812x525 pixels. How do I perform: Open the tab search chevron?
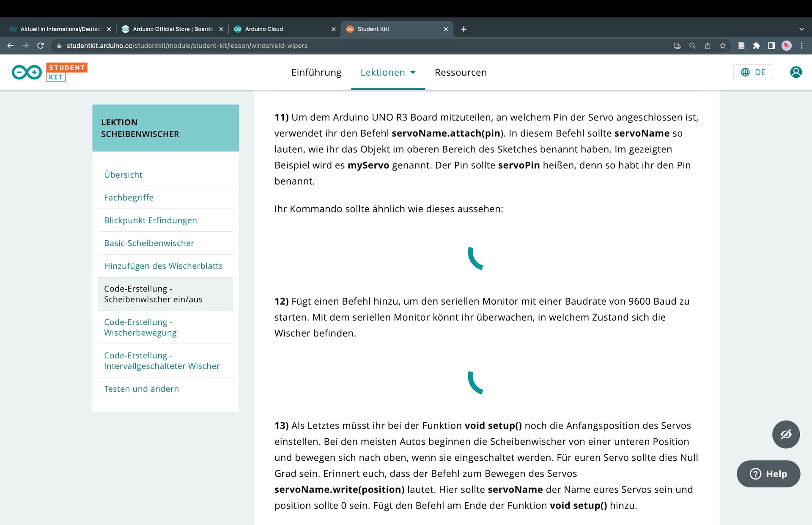point(801,29)
